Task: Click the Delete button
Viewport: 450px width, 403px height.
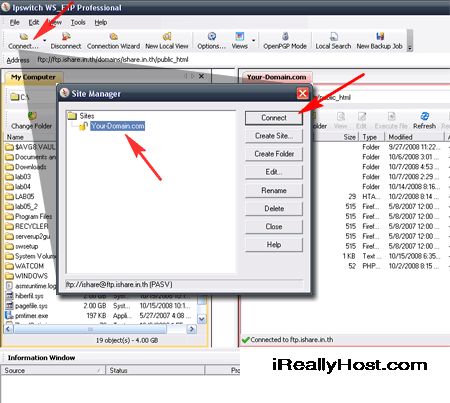Action: [274, 209]
